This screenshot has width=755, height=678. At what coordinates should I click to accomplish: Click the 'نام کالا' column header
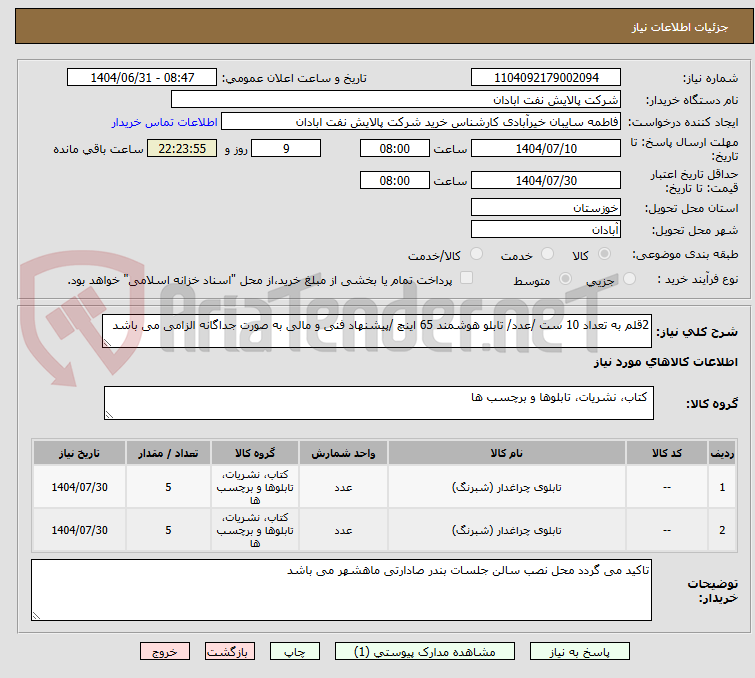pyautogui.click(x=507, y=453)
